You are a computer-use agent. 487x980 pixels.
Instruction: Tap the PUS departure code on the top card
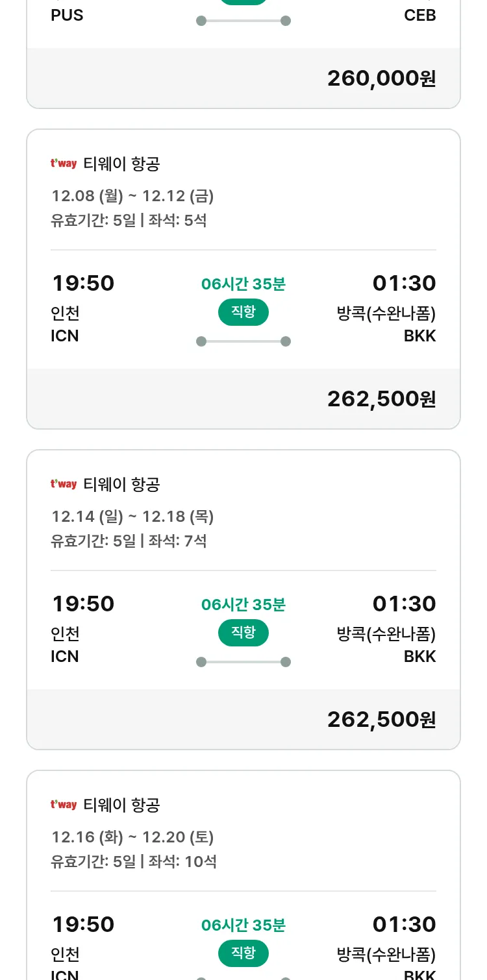pyautogui.click(x=67, y=15)
